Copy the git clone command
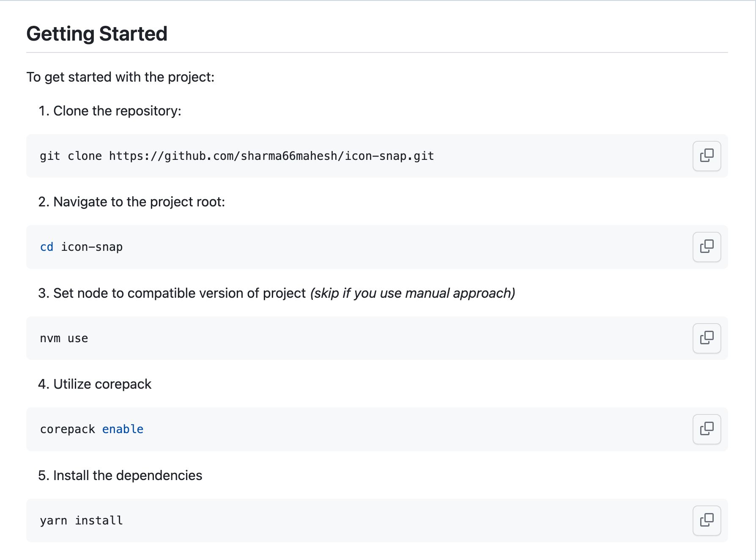 707,156
